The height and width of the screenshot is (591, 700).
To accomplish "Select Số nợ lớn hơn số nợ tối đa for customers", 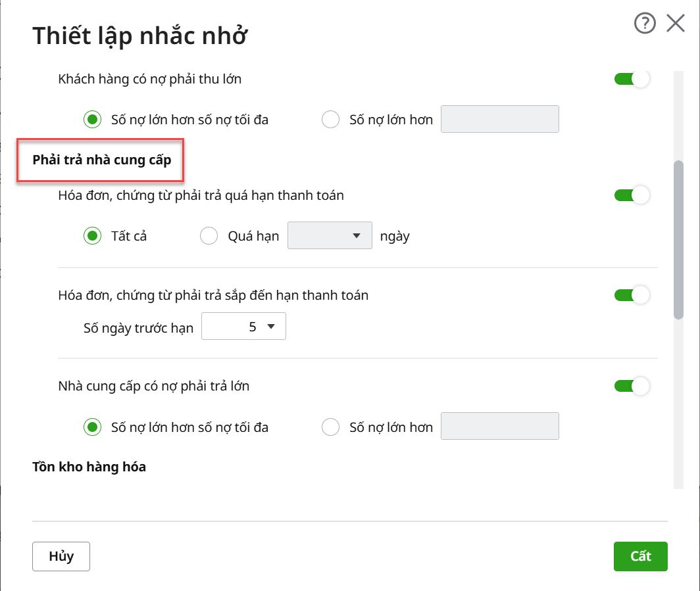I will tap(93, 120).
